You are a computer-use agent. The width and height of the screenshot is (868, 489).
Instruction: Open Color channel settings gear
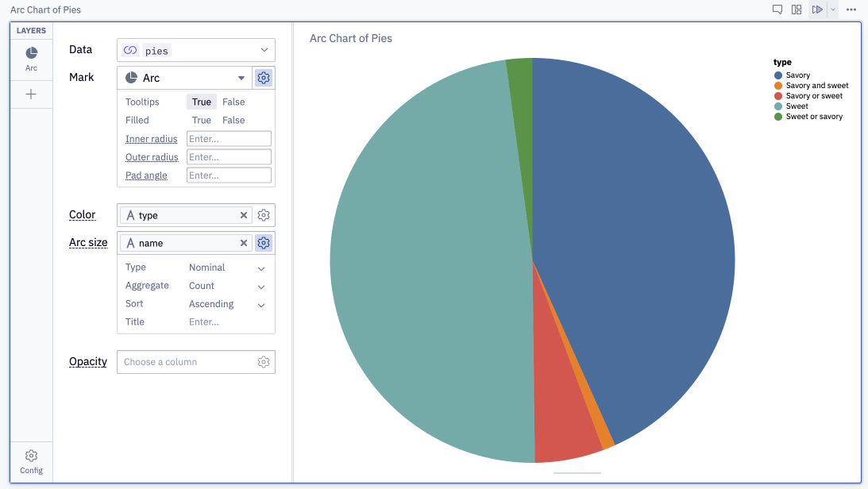click(264, 215)
